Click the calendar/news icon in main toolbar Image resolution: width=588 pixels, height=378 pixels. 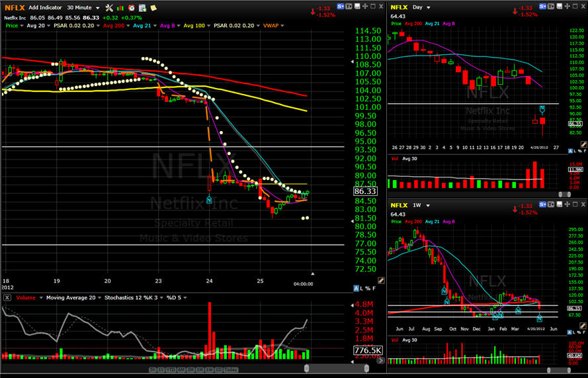(142, 7)
